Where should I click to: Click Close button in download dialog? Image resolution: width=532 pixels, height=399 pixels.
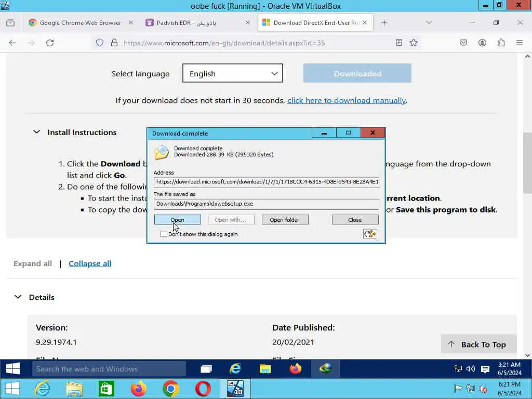pyautogui.click(x=355, y=220)
